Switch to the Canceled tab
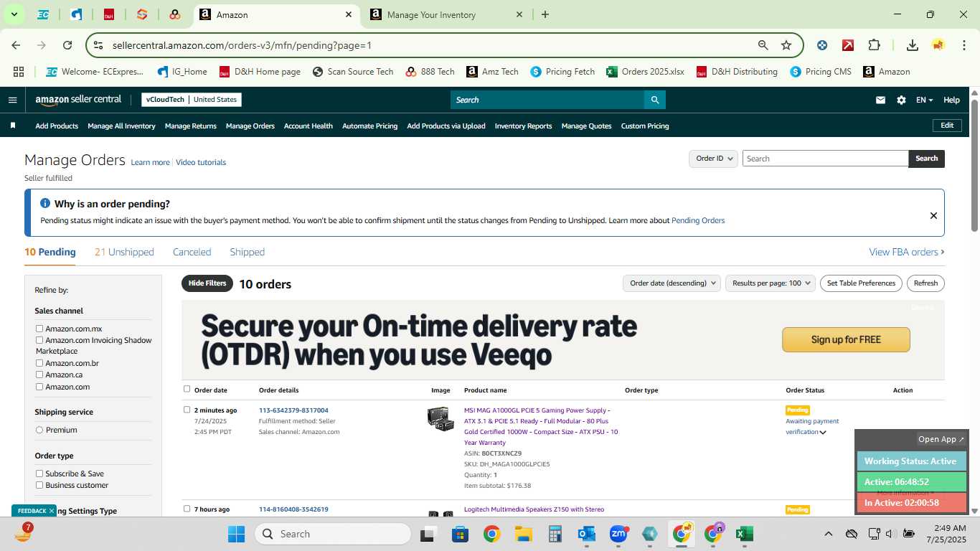Viewport: 980px width, 551px height. click(x=192, y=252)
